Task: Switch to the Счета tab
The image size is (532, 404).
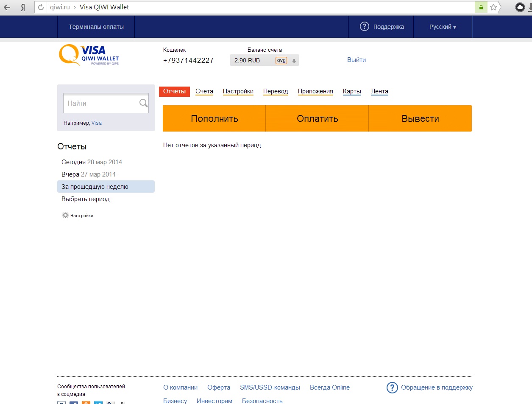Action: coord(204,91)
